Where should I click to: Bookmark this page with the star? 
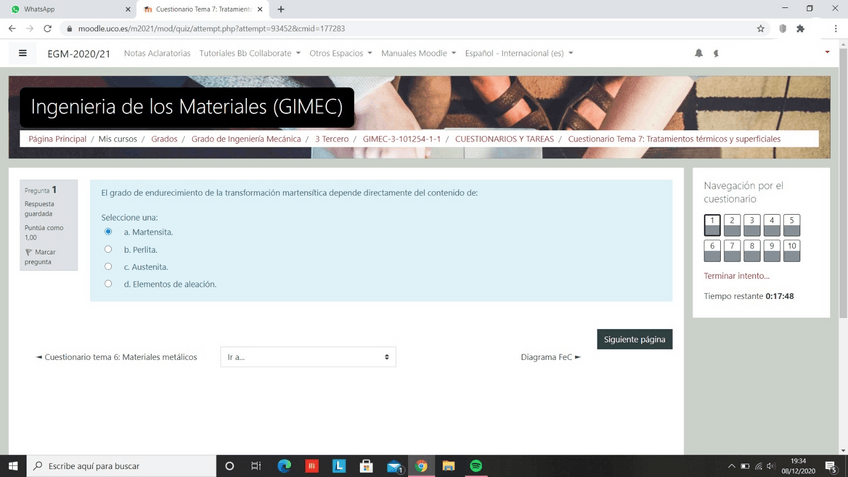pos(760,29)
